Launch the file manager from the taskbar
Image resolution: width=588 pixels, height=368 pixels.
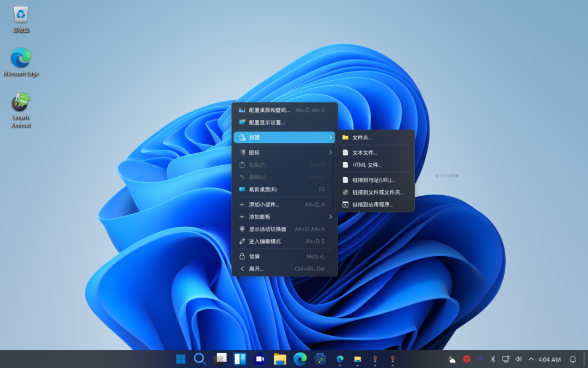(279, 359)
